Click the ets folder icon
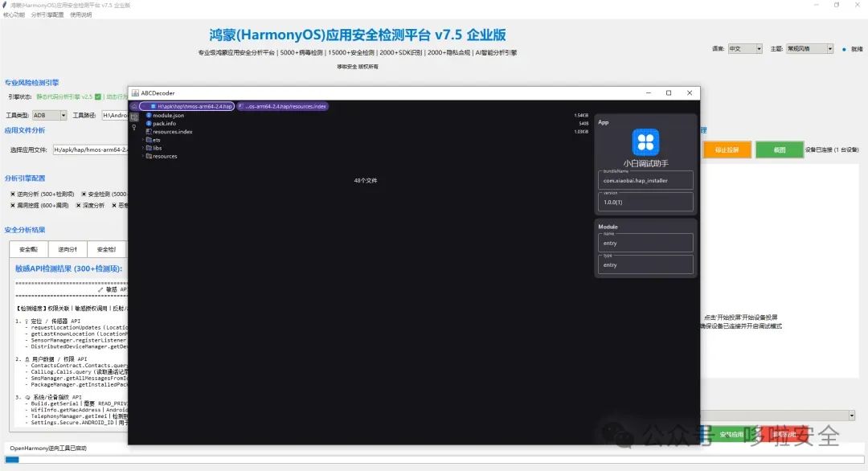 click(x=149, y=140)
